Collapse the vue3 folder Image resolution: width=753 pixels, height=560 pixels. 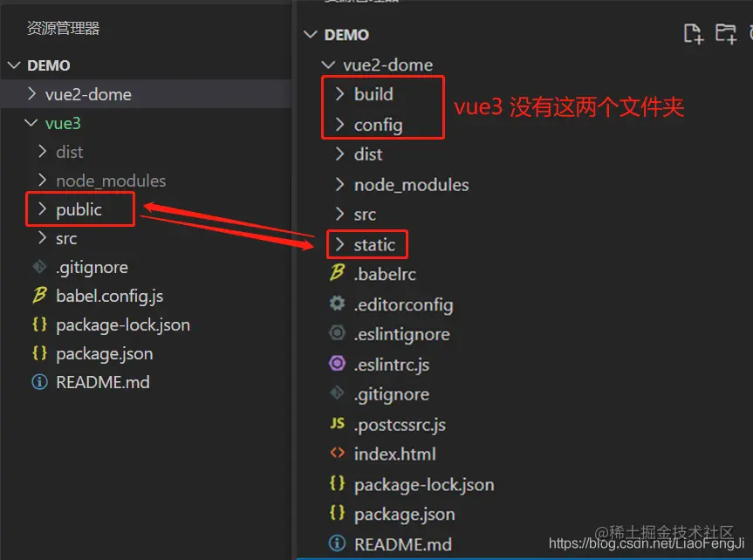tap(31, 123)
